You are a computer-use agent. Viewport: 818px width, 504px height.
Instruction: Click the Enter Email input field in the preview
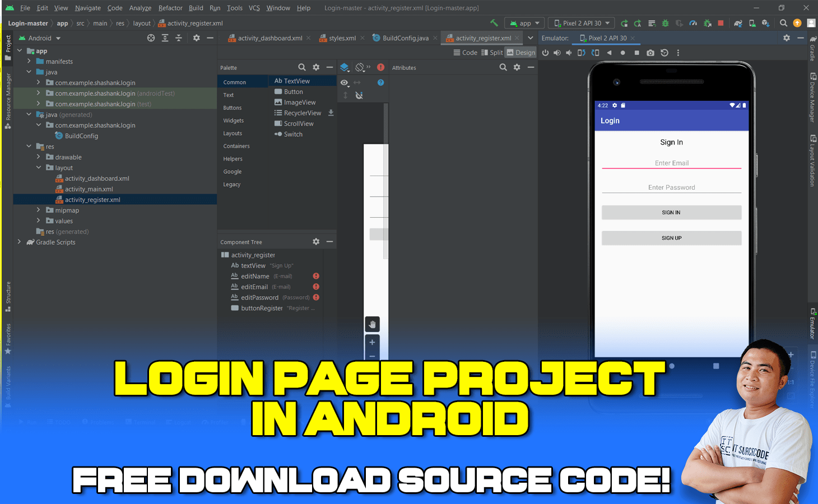tap(671, 163)
